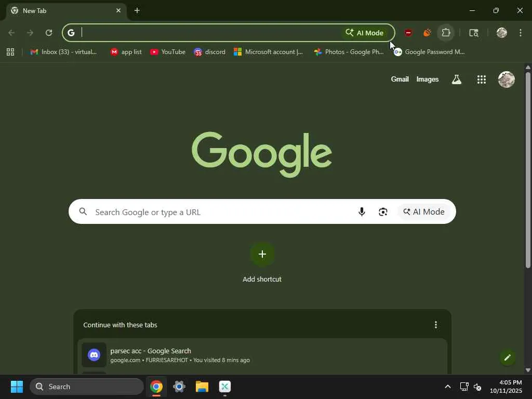Add a shortcut with plus button
Viewport: 532px width, 399px height.
(x=262, y=254)
